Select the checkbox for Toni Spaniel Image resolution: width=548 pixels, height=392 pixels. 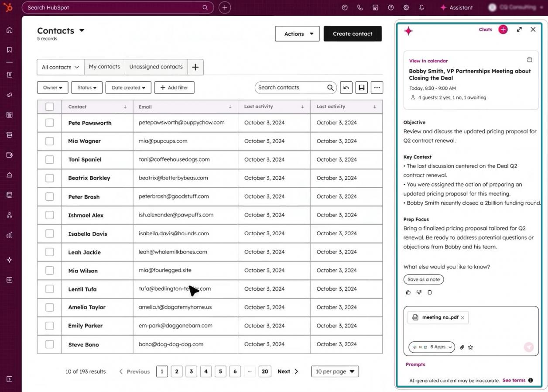(50, 160)
